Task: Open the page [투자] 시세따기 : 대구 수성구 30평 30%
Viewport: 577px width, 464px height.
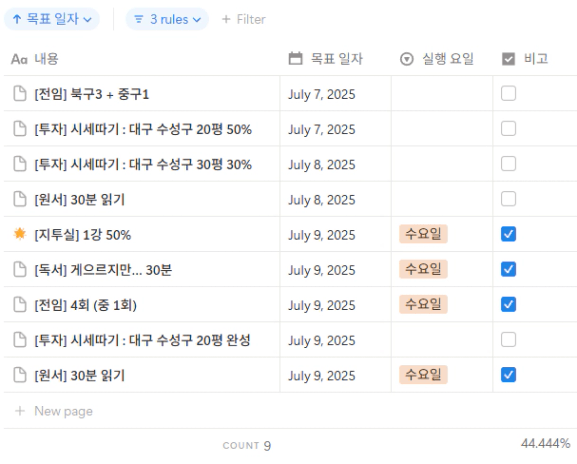Action: 143,164
